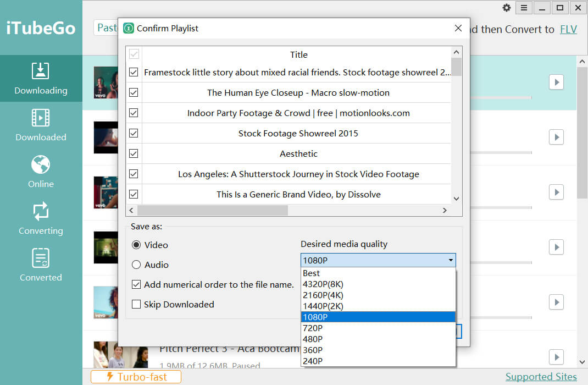Choose 4320P(8K) quality
This screenshot has height=385, width=588.
pyautogui.click(x=379, y=284)
